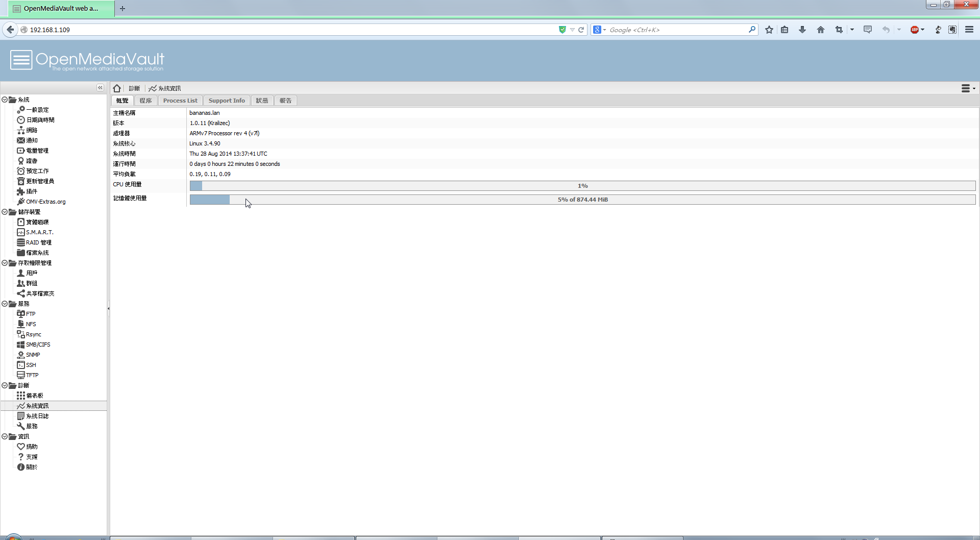Viewport: 980px width, 540px height.
Task: Switch to the Process List tab
Action: coord(180,101)
